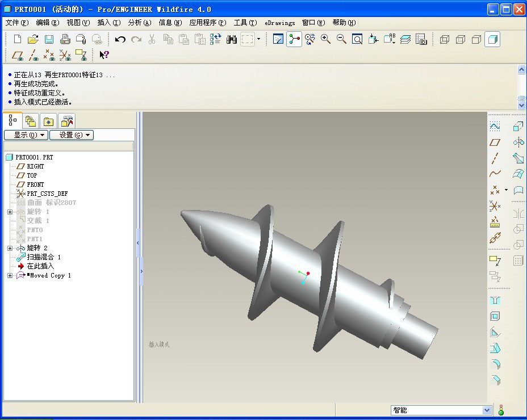
Task: Open the 文件(F) menu
Action: pos(17,23)
